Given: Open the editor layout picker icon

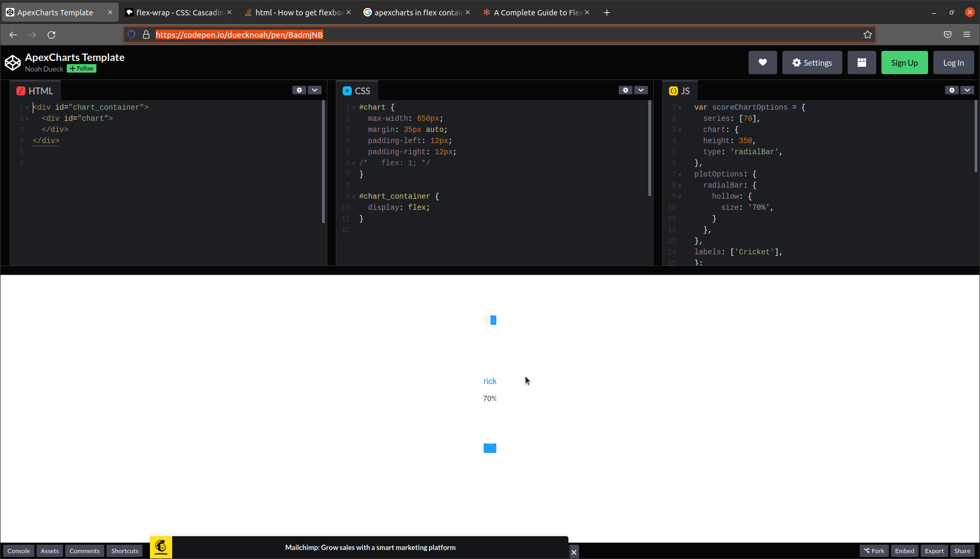Looking at the screenshot, I should 861,62.
